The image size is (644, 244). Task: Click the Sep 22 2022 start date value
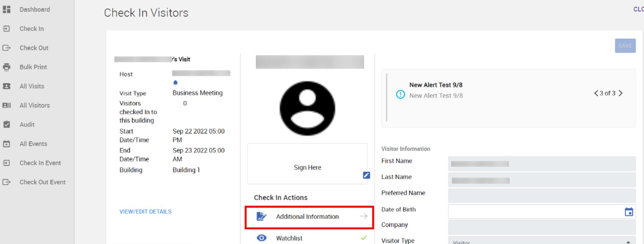pos(199,135)
